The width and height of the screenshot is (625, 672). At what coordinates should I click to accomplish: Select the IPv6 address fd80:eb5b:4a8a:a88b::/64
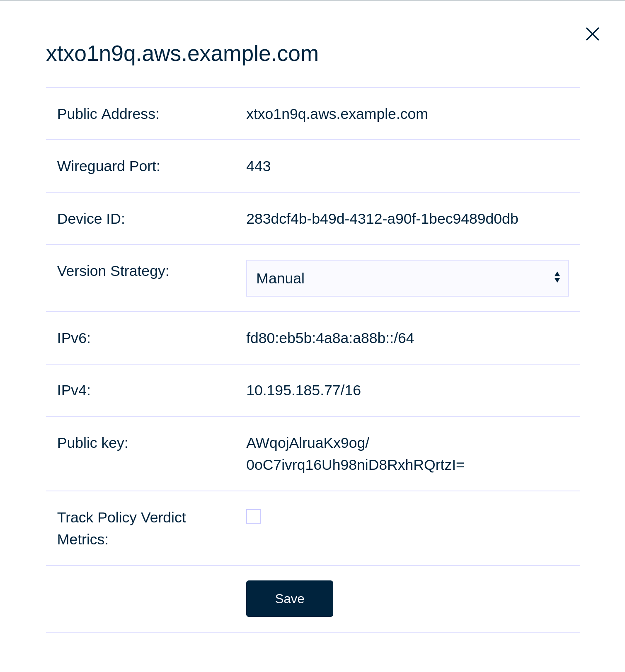click(330, 338)
